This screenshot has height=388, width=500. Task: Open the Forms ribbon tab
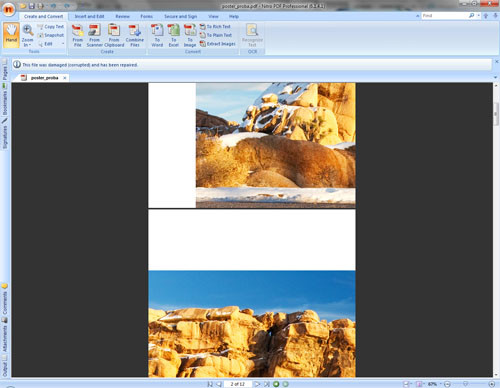pos(146,16)
